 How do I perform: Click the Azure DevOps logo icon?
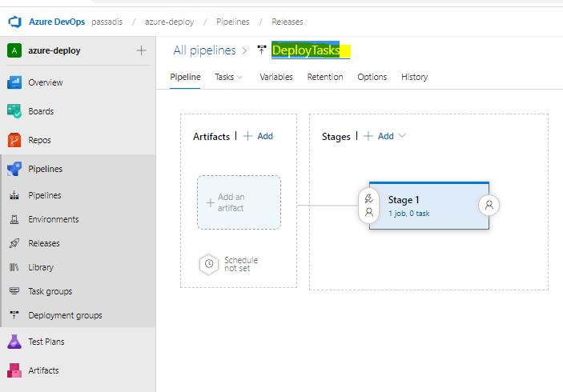(14, 22)
